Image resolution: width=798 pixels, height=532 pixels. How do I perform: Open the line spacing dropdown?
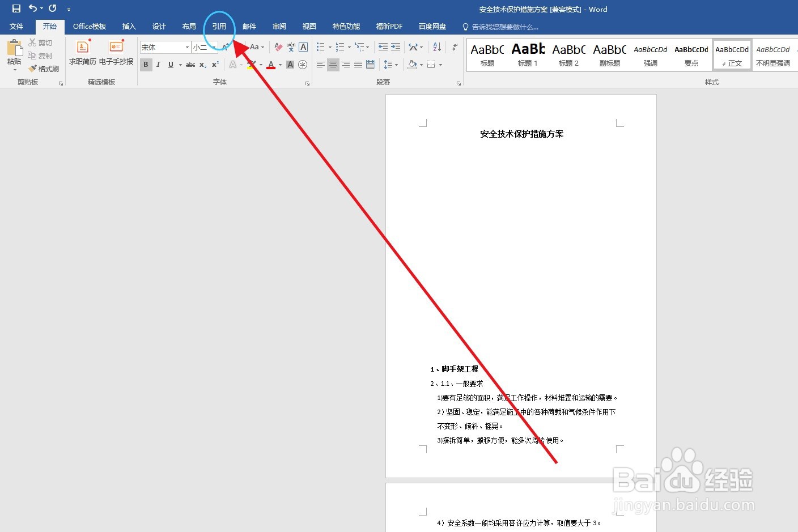390,65
